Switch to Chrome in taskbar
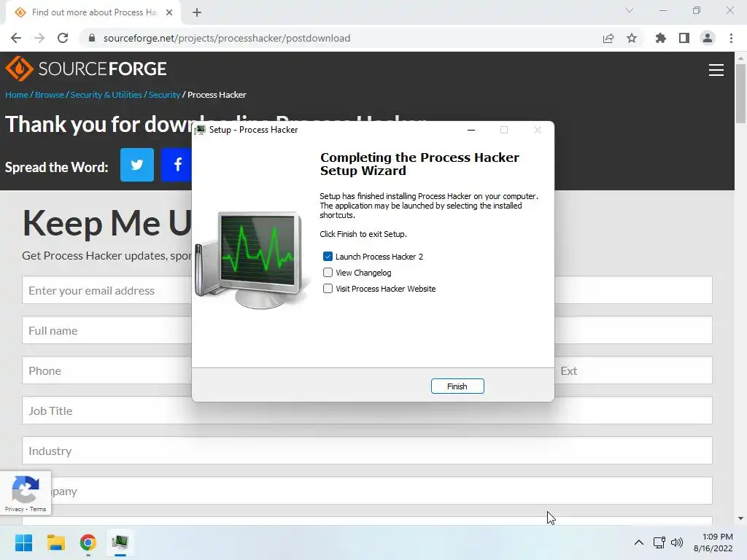This screenshot has height=560, width=747. (88, 542)
